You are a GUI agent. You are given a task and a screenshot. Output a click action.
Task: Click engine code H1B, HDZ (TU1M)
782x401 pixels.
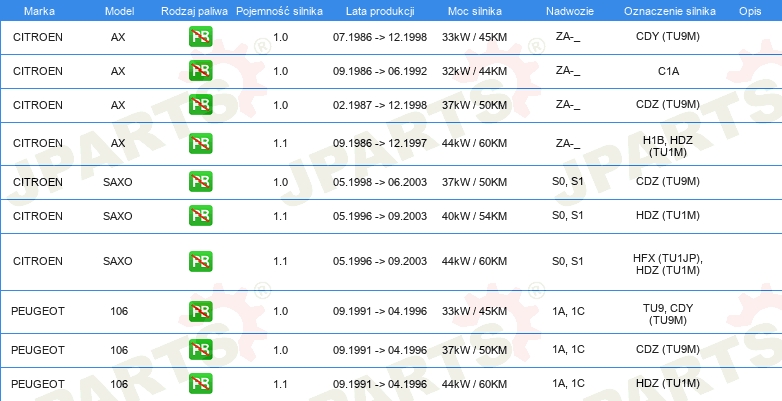point(668,147)
